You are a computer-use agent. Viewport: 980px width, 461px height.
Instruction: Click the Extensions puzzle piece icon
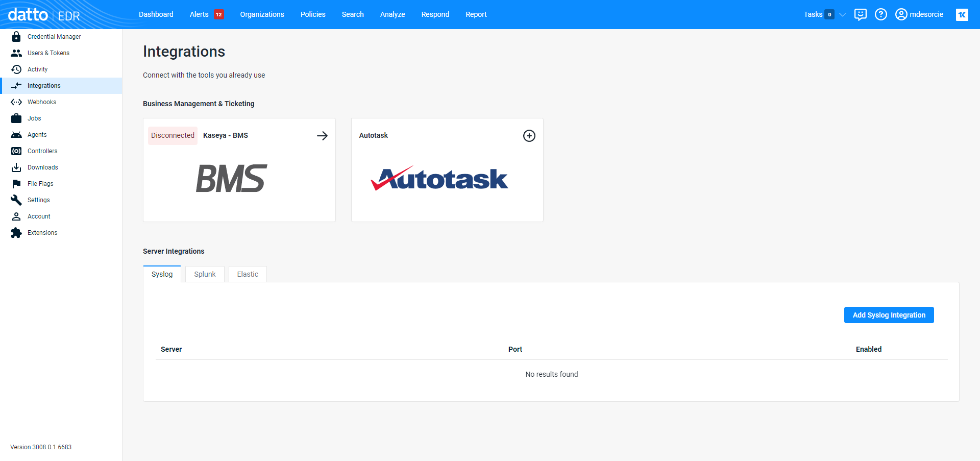(x=16, y=233)
